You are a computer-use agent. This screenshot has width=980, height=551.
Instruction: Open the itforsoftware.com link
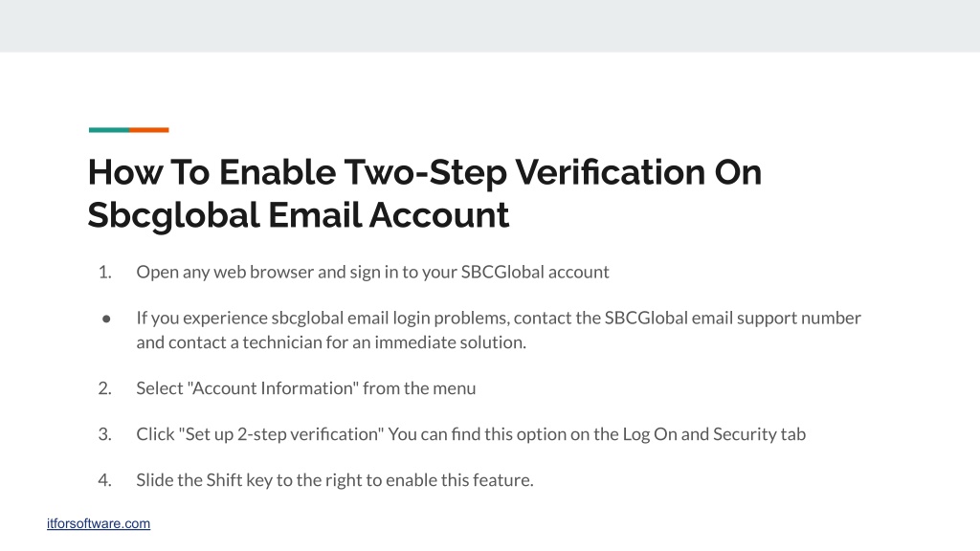[x=99, y=523]
